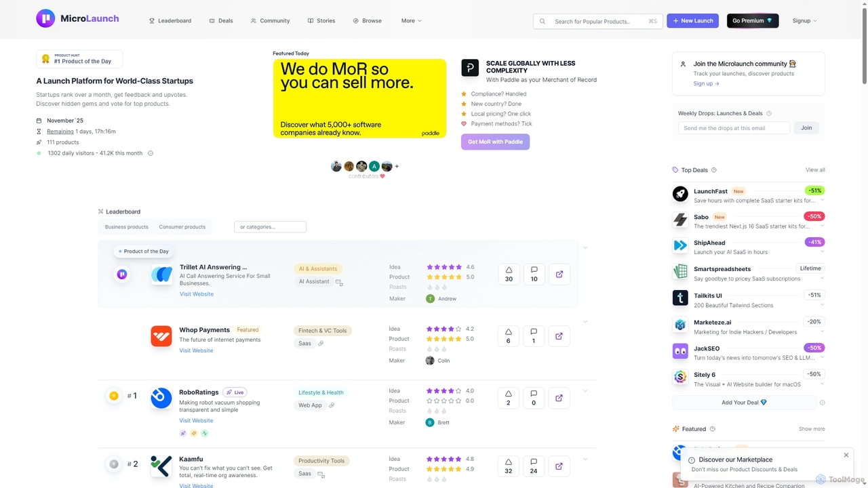Click info icon beside daily visitors count
This screenshot has height=488, width=868.
pos(151,153)
